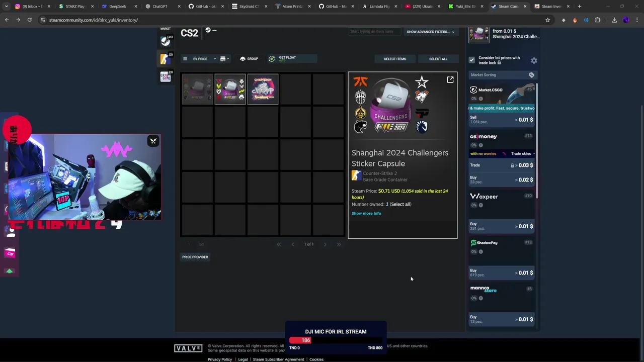
Task: Open settings gear in price panel
Action: [x=534, y=60]
